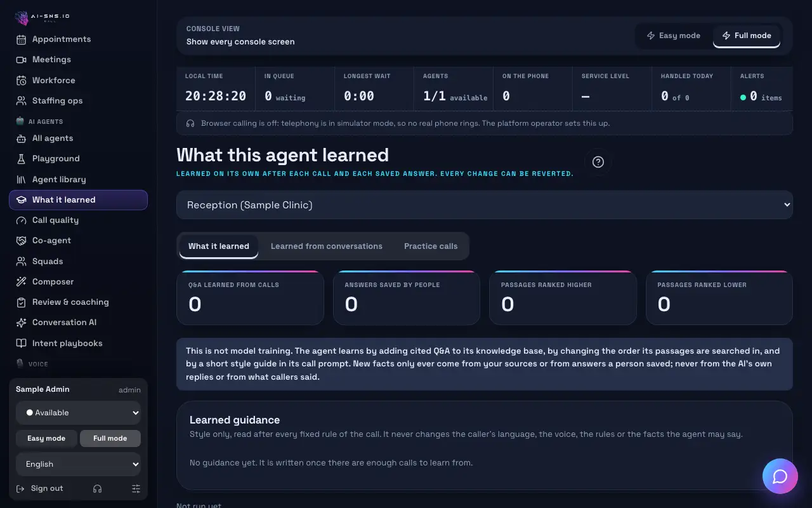Open the help question mark icon

(x=598, y=162)
